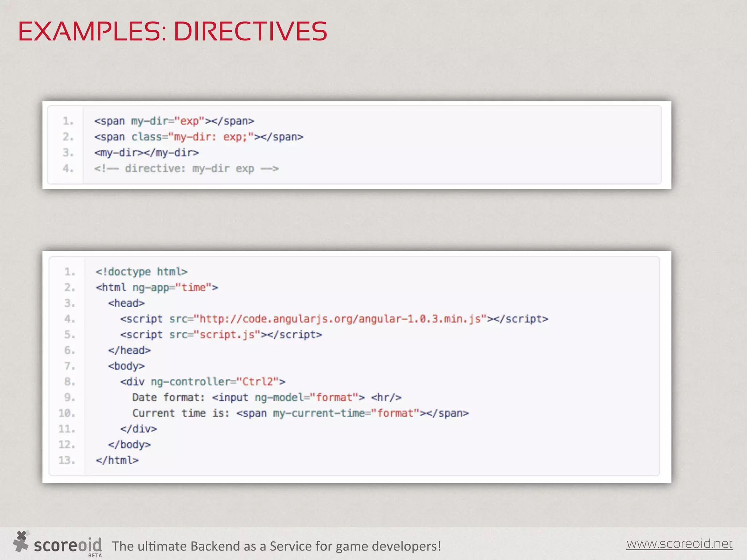The height and width of the screenshot is (560, 747).
Task: Click the opening <head> tag line
Action: 126,303
